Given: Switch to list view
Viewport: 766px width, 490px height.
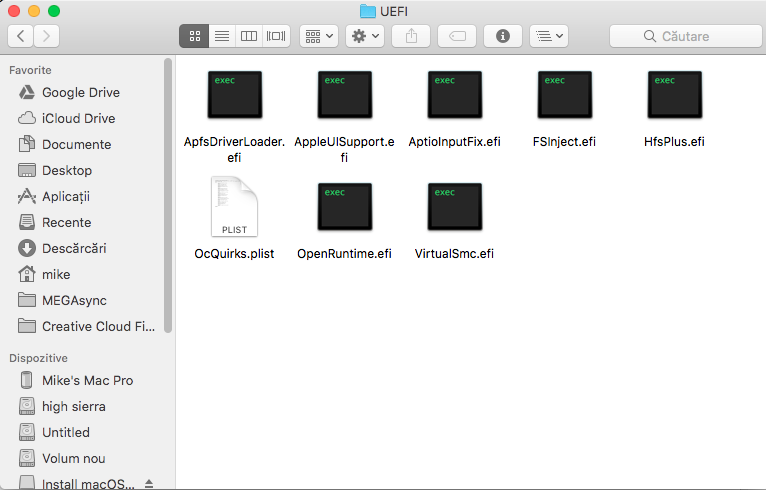Looking at the screenshot, I should coord(222,36).
